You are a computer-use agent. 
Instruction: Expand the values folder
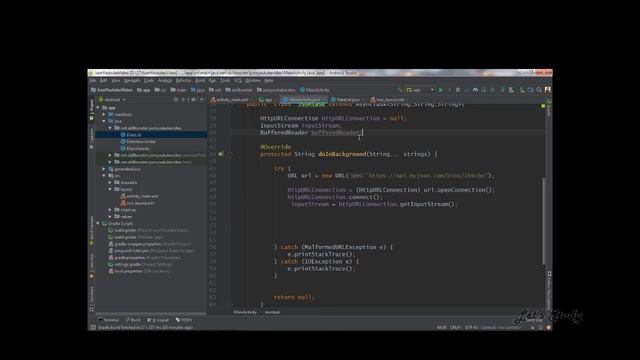(110, 217)
